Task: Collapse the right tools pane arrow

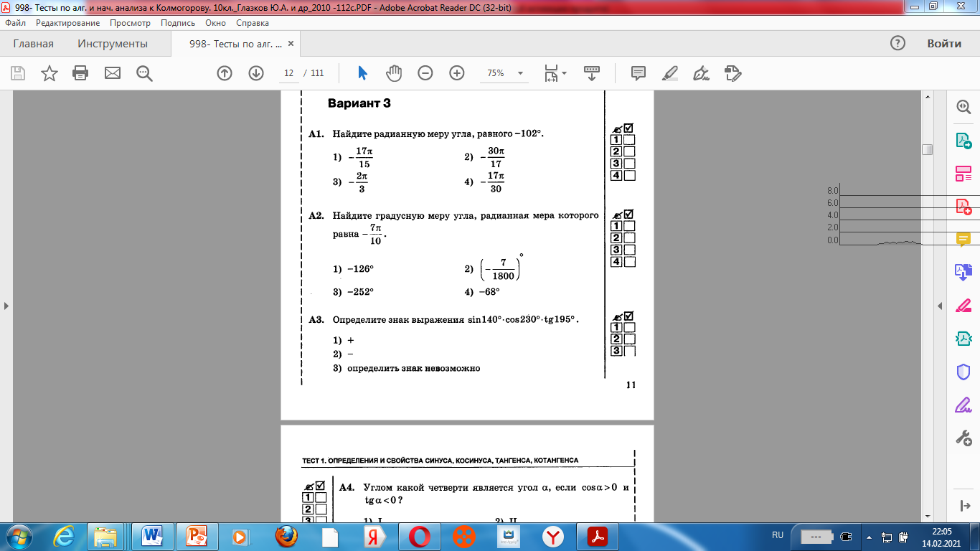Action: point(941,306)
